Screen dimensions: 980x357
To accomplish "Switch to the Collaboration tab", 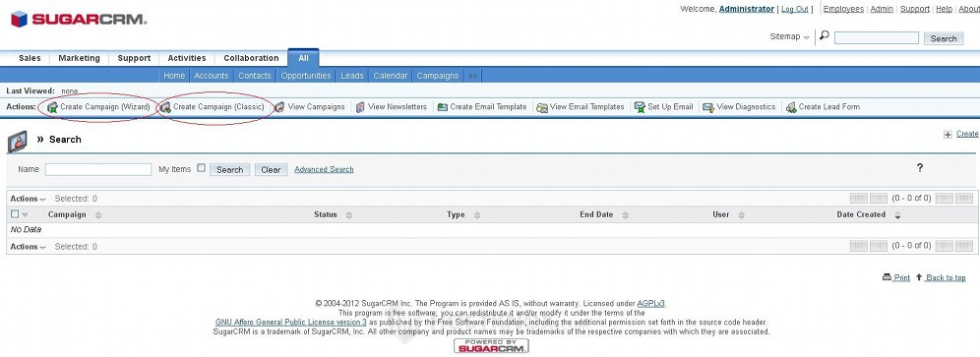I will click(x=251, y=58).
